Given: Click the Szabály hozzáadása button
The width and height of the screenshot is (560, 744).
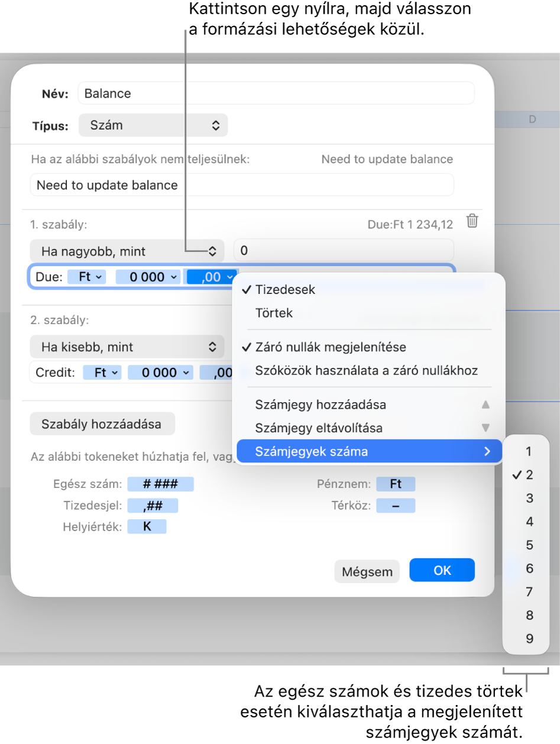Looking at the screenshot, I should (x=103, y=424).
